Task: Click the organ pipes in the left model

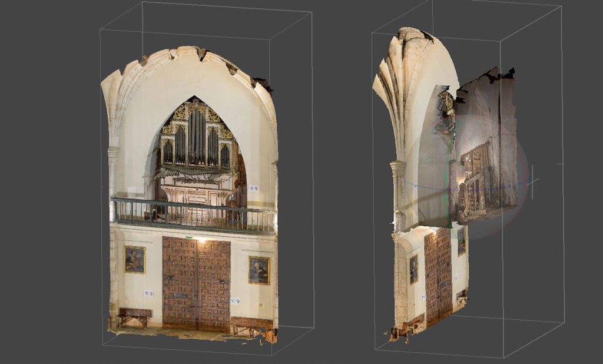Action: (196, 138)
